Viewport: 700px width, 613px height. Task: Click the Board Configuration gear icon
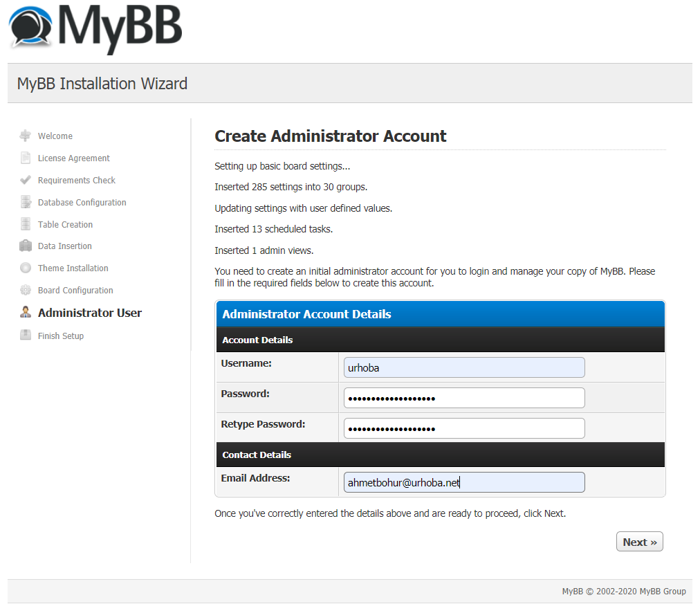tap(25, 290)
